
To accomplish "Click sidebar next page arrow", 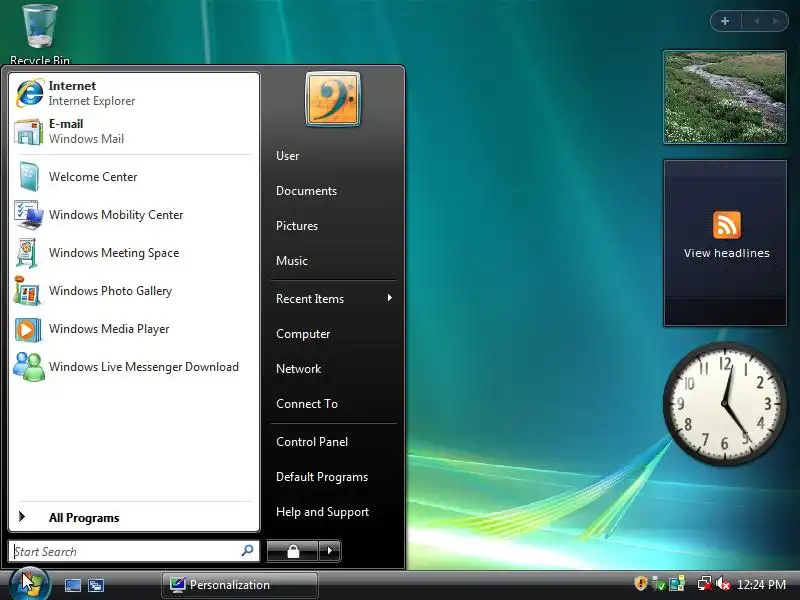I will (776, 21).
